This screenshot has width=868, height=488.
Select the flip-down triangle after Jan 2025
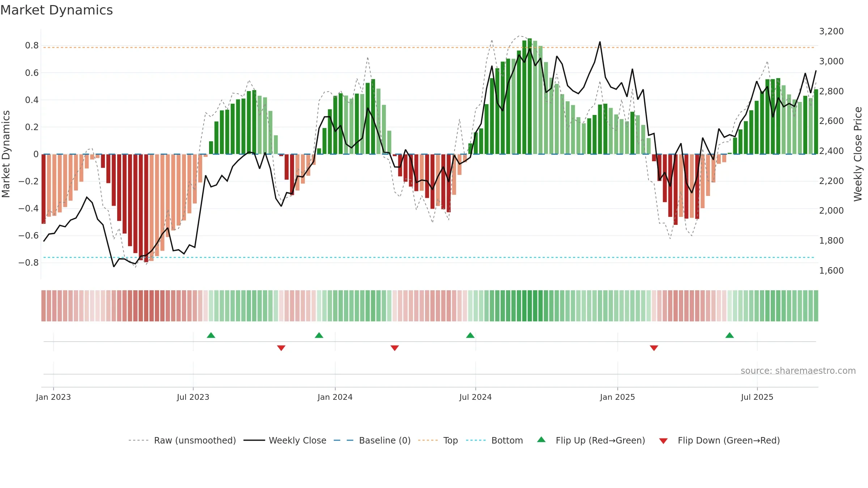[654, 348]
